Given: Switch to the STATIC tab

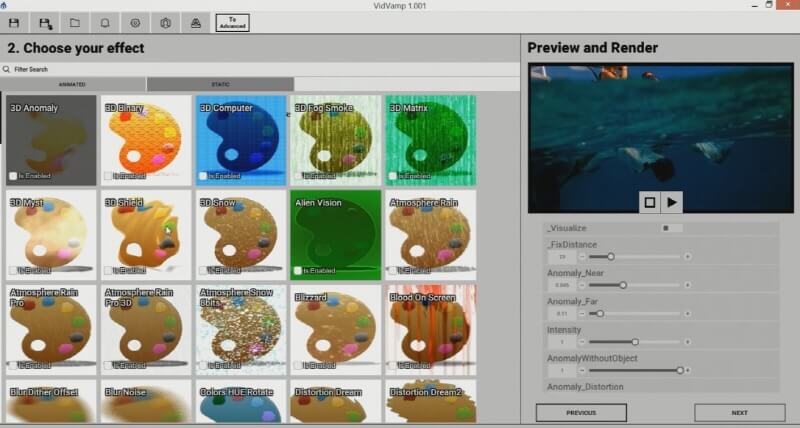Looking at the screenshot, I should click(x=220, y=84).
